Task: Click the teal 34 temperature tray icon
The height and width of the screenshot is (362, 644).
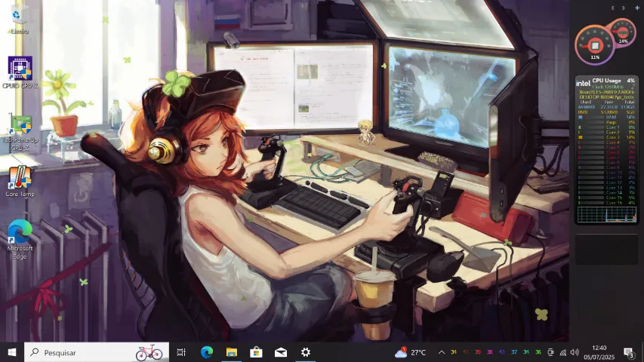Action: click(x=526, y=352)
